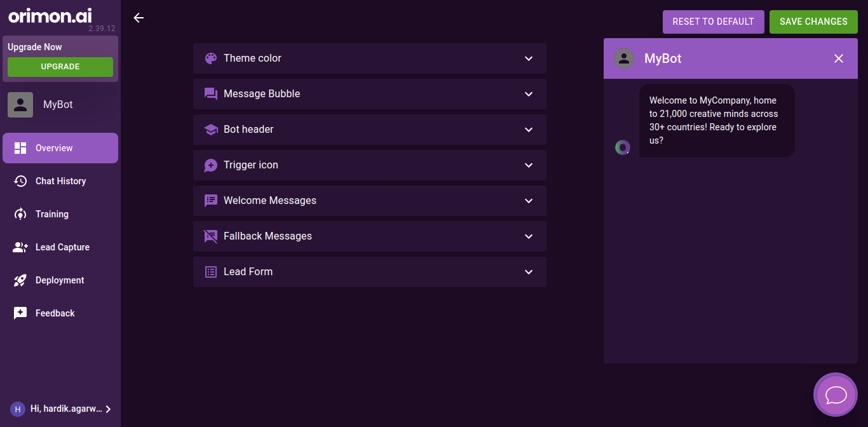Click the Bot header graduation cap icon

pyautogui.click(x=211, y=130)
